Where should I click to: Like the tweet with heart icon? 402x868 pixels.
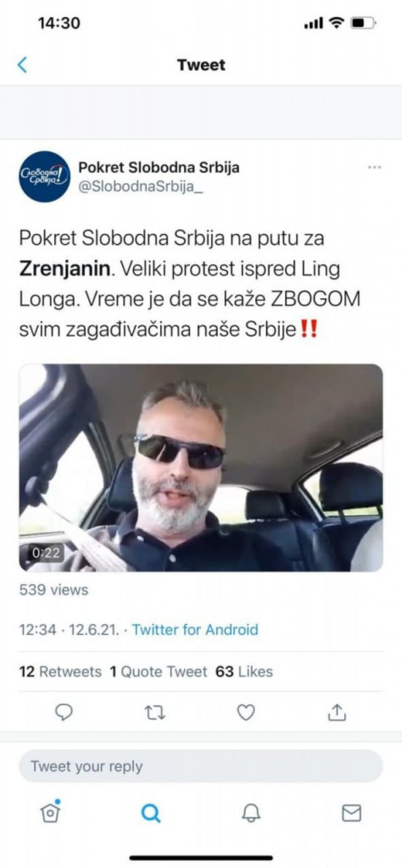coord(246,712)
